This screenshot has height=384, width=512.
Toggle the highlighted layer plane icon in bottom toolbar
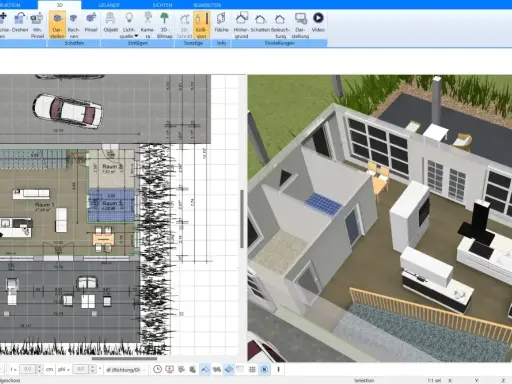pos(229,369)
